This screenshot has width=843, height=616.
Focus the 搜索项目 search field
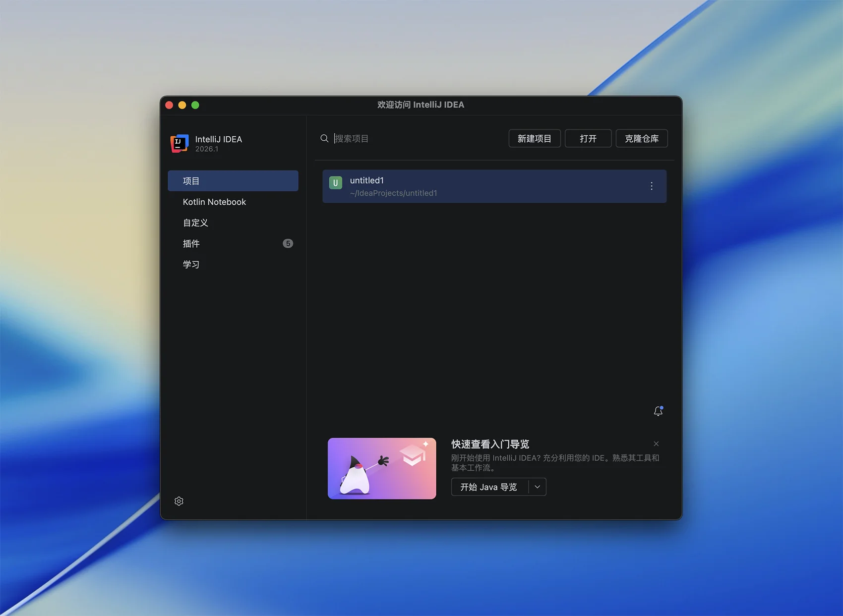(x=417, y=138)
